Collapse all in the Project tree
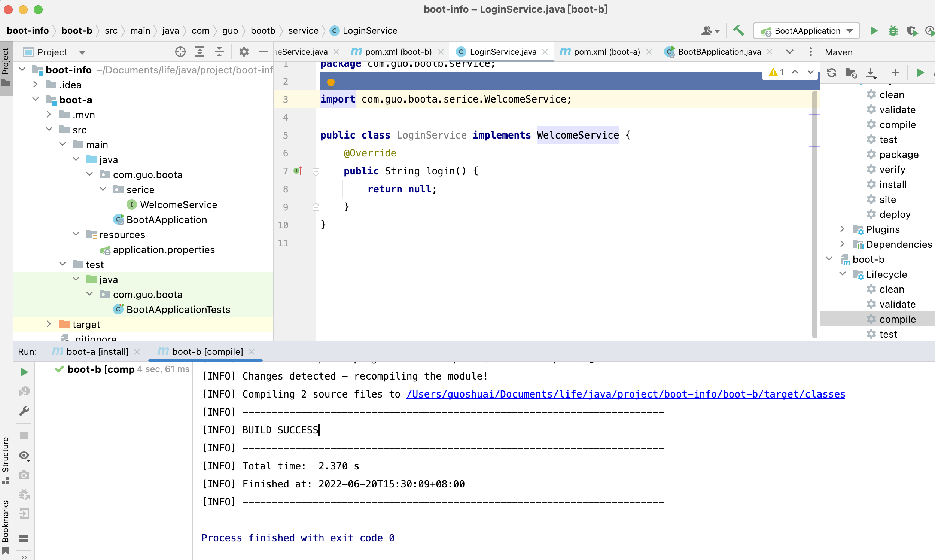 (219, 52)
